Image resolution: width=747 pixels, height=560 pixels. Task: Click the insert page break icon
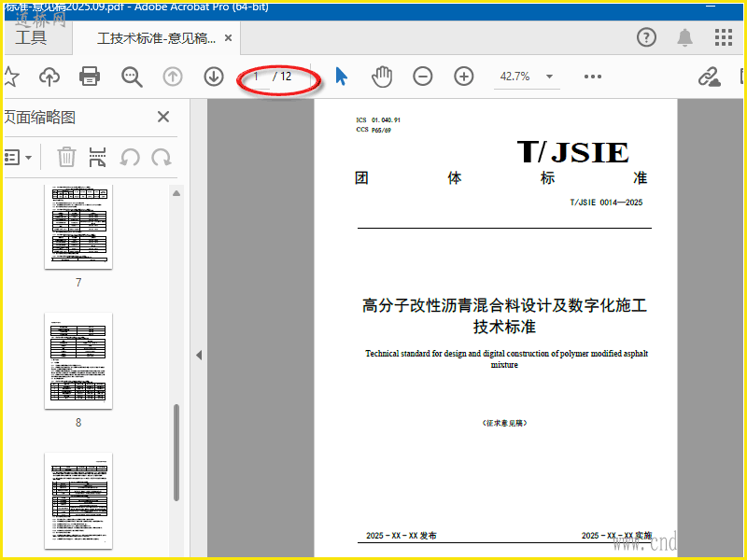(x=97, y=157)
